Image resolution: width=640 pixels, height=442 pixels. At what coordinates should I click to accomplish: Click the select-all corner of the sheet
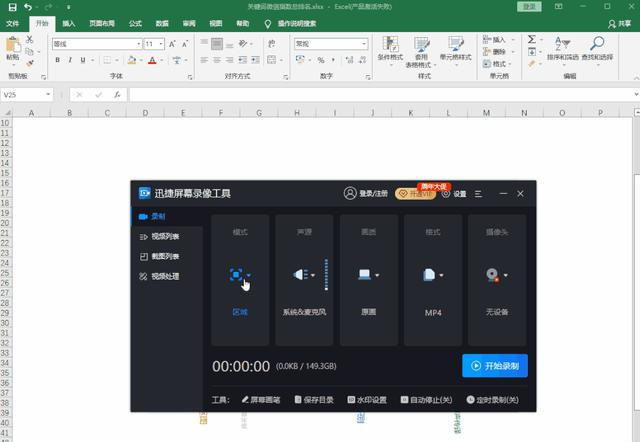pos(6,113)
